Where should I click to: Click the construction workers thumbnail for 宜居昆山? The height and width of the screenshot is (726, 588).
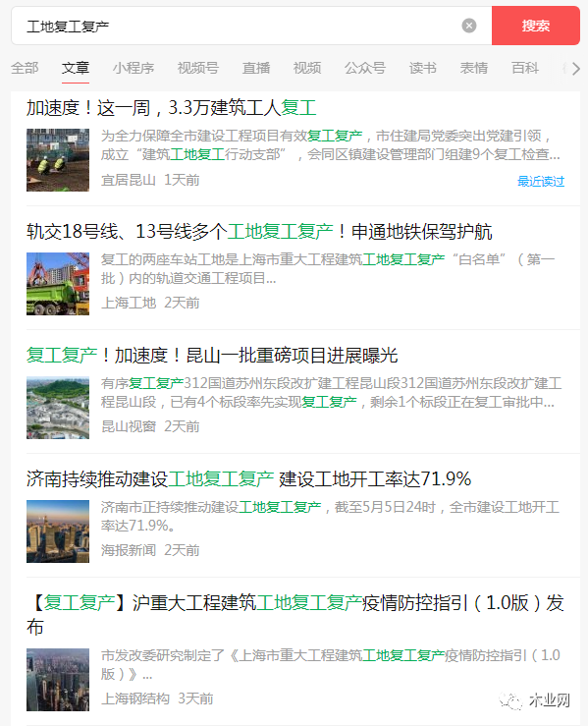(x=58, y=160)
